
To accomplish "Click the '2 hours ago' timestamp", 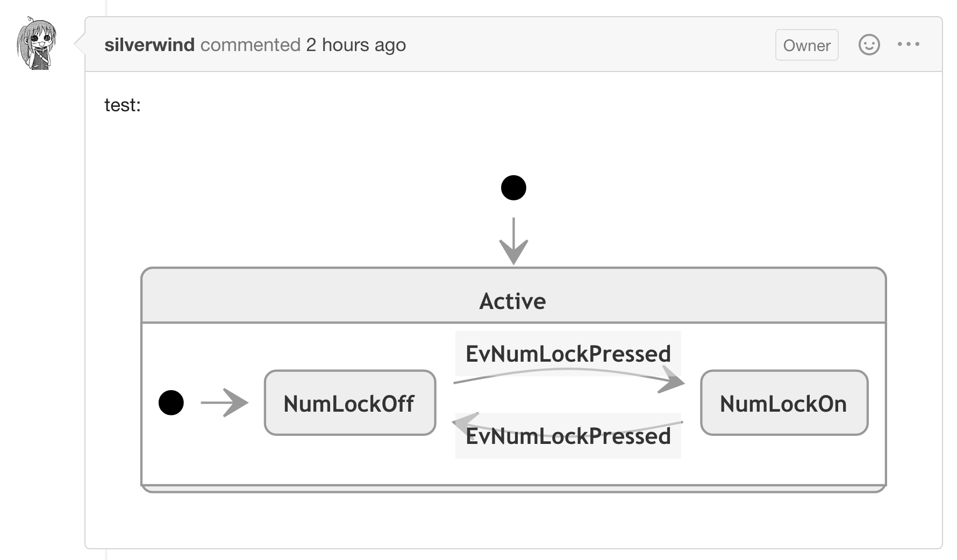I will [356, 45].
